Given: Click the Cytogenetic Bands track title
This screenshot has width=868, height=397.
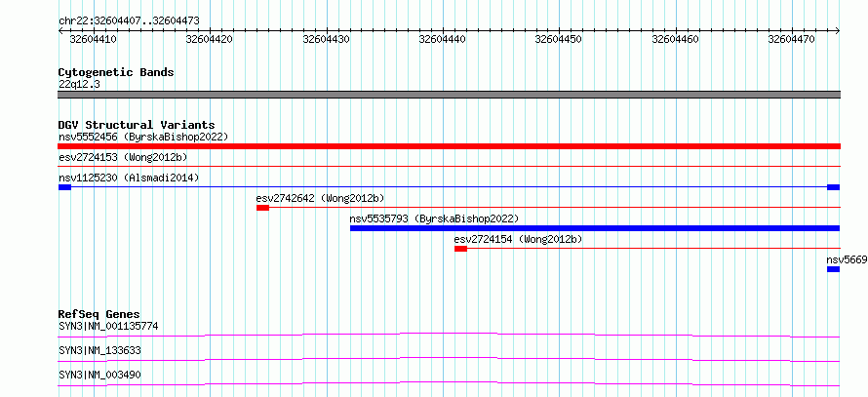Looking at the screenshot, I should [116, 72].
